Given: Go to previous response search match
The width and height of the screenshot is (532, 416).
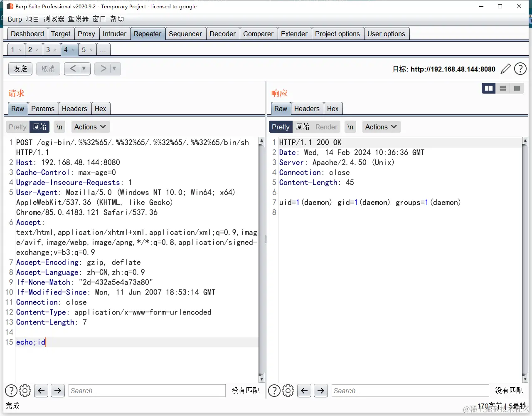Looking at the screenshot, I should (304, 391).
